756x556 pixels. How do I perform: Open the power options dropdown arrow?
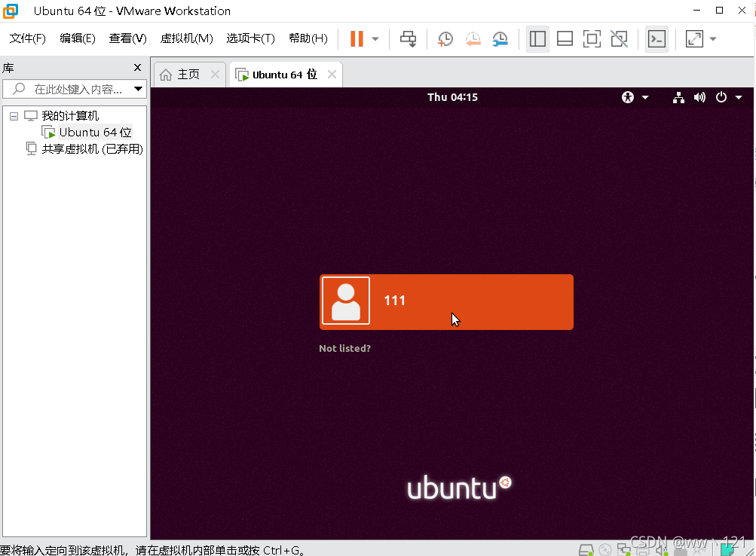coord(375,39)
